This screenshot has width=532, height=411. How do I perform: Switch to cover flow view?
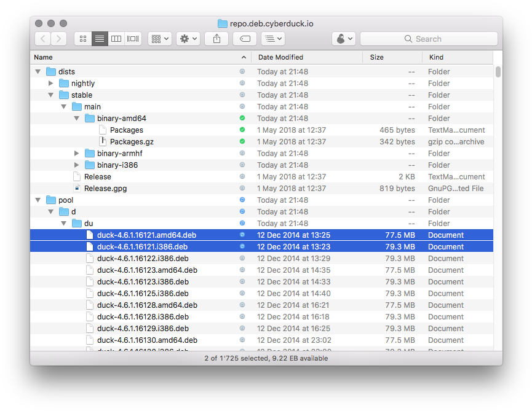(x=133, y=39)
